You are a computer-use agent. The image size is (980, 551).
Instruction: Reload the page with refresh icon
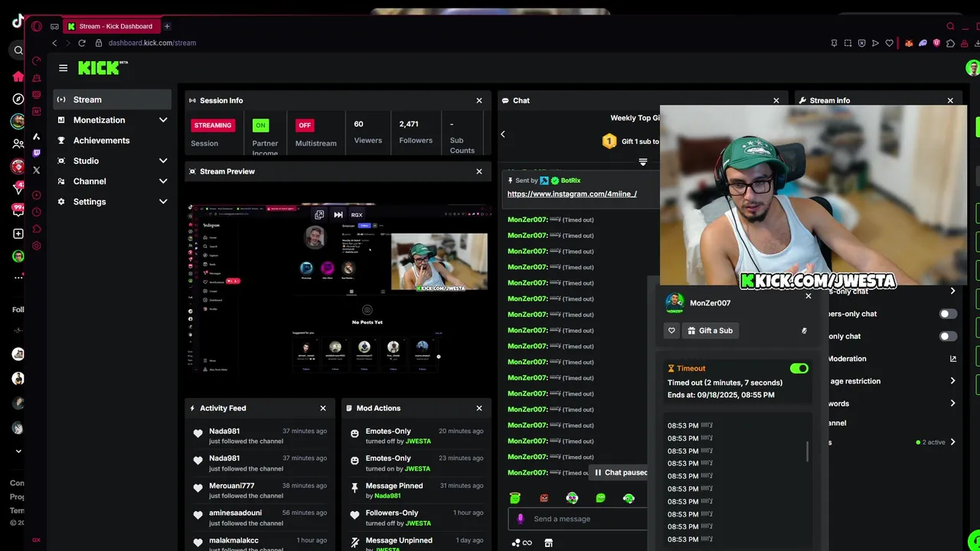pyautogui.click(x=82, y=43)
